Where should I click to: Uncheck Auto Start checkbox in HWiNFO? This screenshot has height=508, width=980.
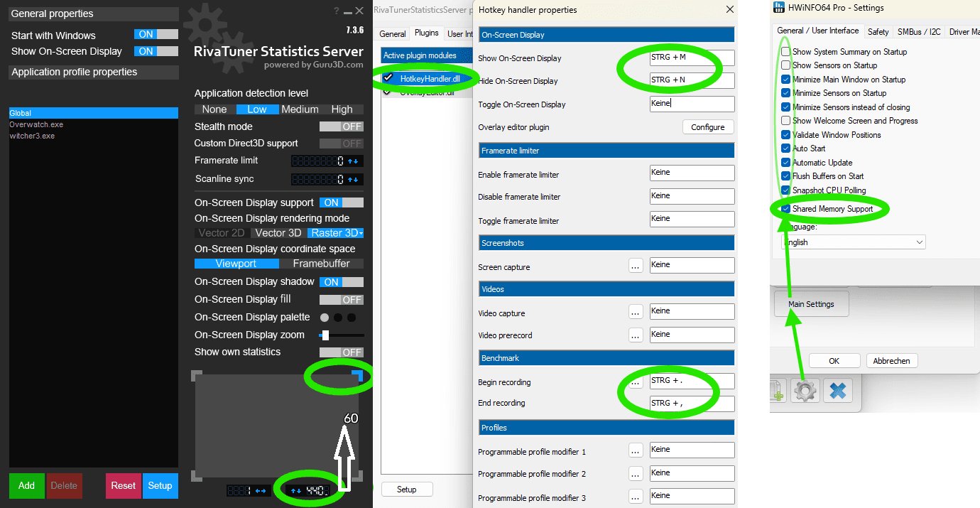point(785,148)
